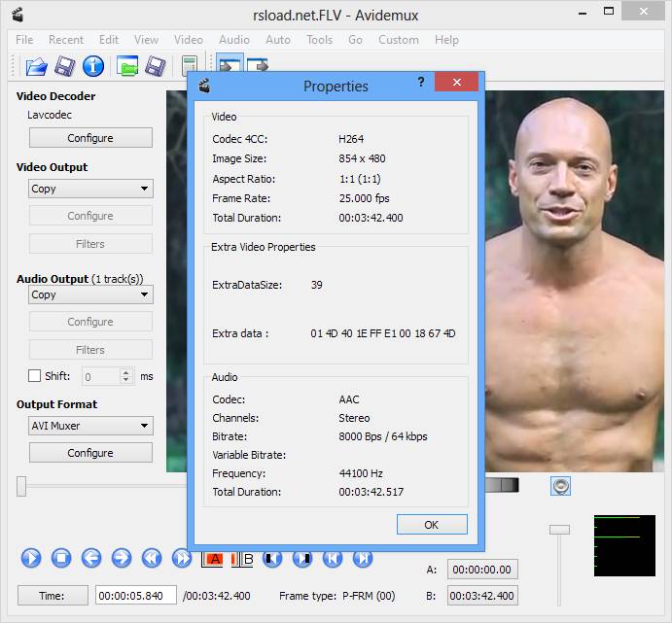Click the Load/run project folder icon
The image size is (672, 623).
[127, 66]
